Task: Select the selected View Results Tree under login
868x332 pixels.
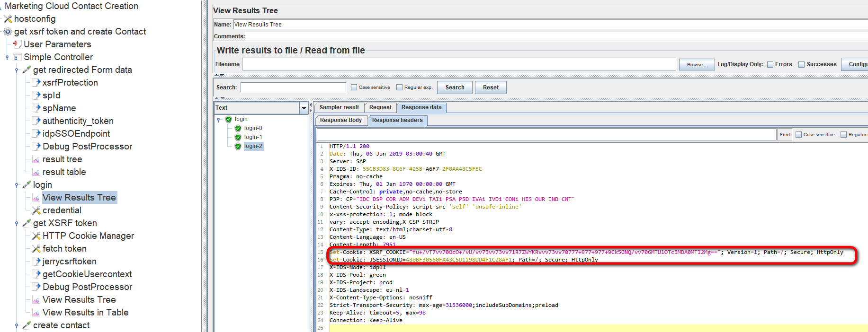Action: tap(79, 198)
